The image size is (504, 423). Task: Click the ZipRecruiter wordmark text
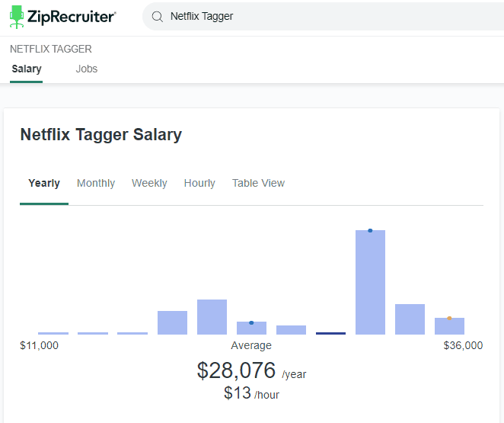72,17
